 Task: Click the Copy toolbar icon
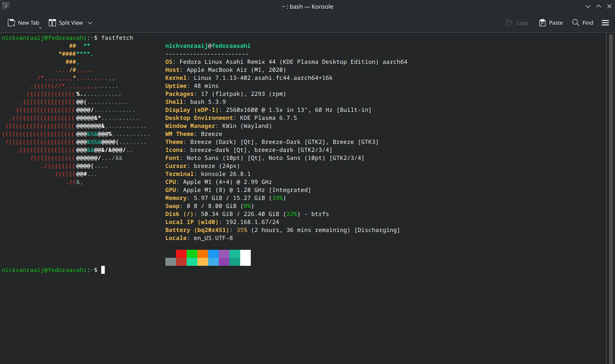tap(509, 23)
